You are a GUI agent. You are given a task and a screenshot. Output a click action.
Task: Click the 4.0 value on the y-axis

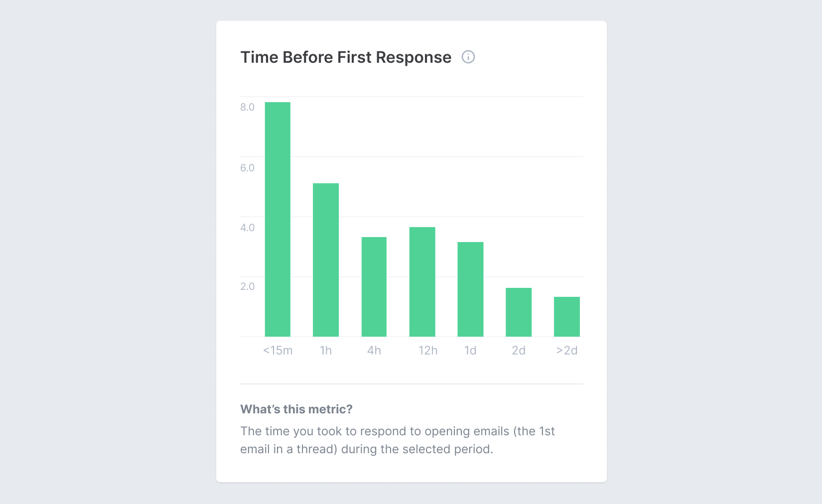click(246, 228)
